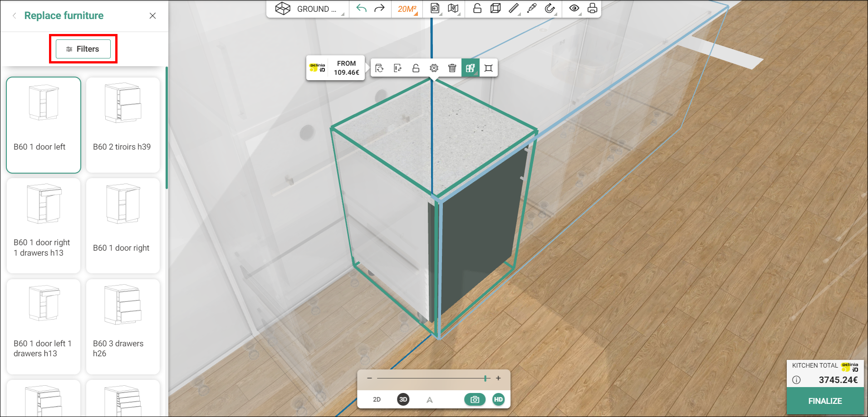
Task: Click the FINALIZE button
Action: click(x=825, y=401)
